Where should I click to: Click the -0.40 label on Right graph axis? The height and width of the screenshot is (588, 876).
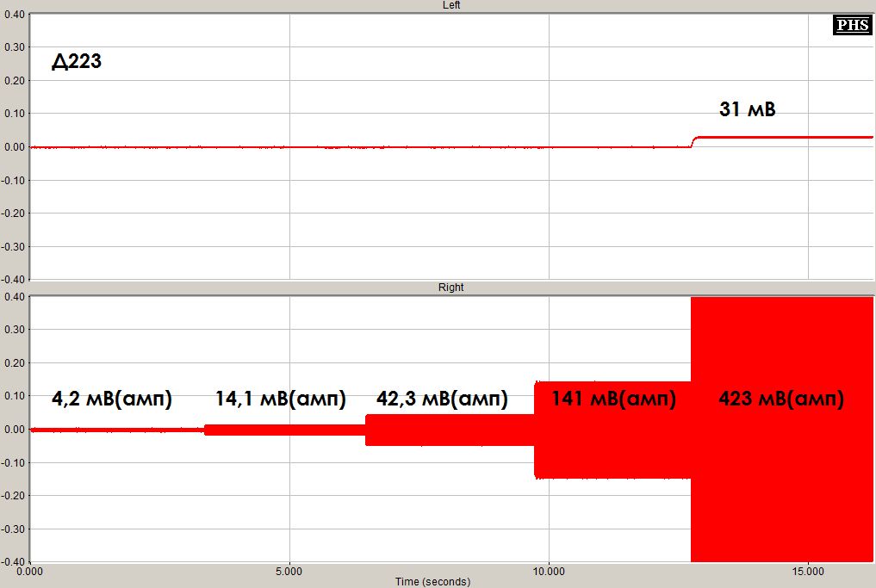(x=12, y=561)
